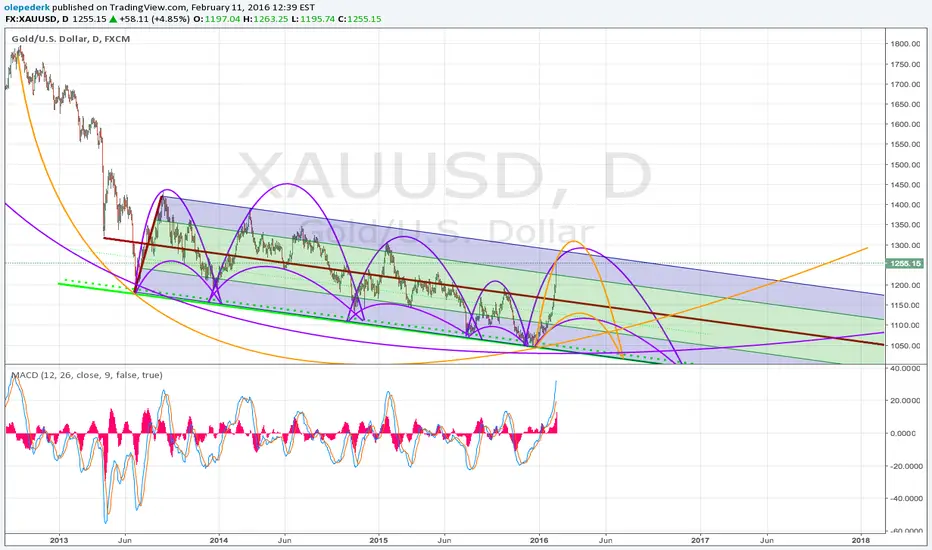Click the 1600.00 price axis label
The height and width of the screenshot is (550, 932).
coord(905,124)
